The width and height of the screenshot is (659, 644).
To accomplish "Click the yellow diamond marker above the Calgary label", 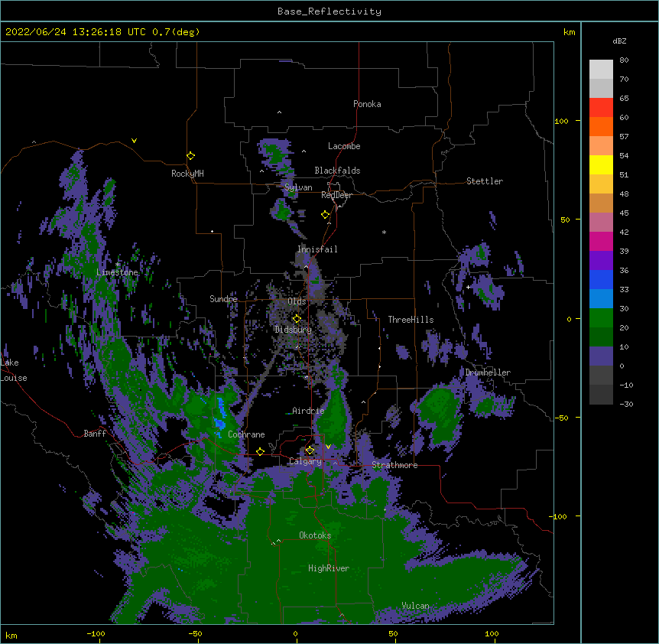I will pyautogui.click(x=310, y=450).
